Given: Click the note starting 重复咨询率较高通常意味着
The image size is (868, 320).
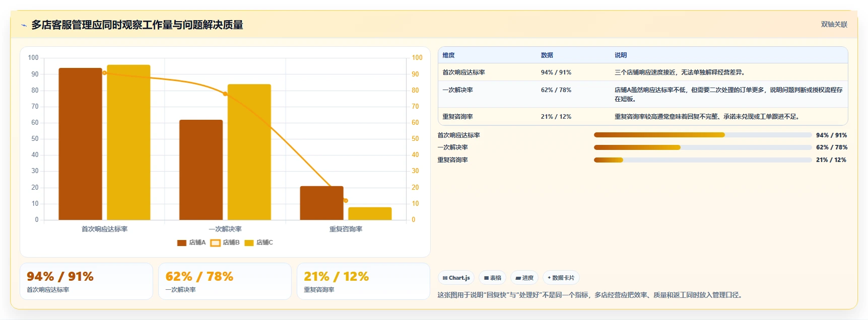Looking at the screenshot, I should coord(707,117).
